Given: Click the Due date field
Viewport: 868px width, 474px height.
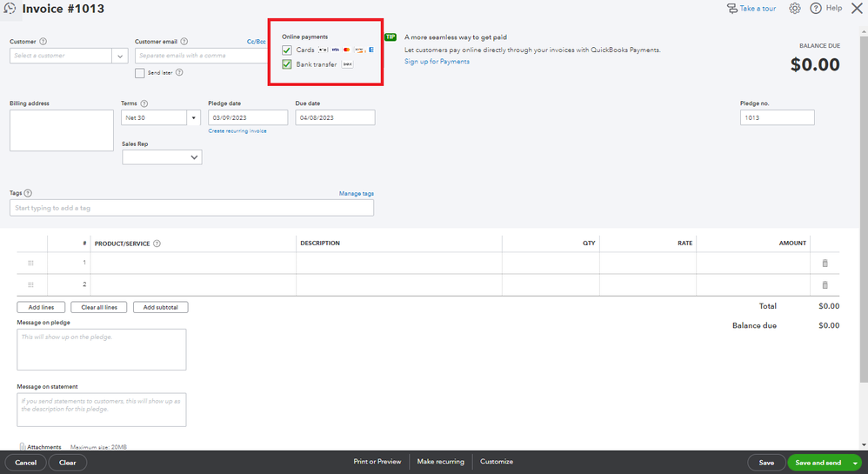Looking at the screenshot, I should click(x=335, y=118).
